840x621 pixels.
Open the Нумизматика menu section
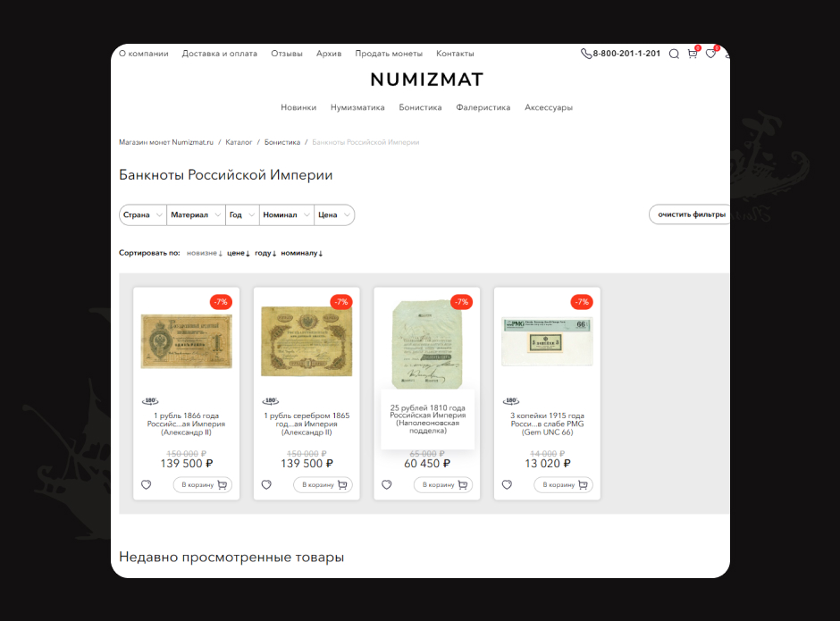tap(357, 107)
